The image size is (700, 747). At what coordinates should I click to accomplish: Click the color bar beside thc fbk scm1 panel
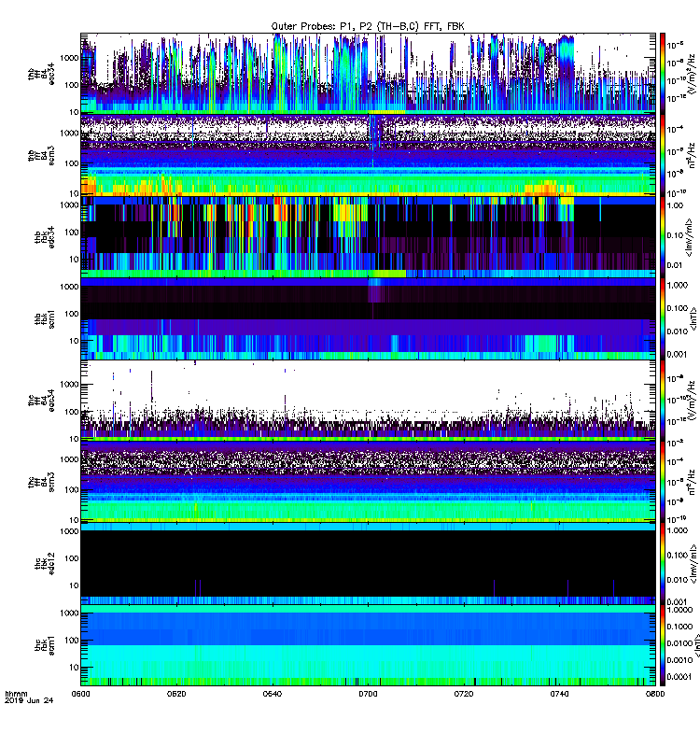pos(663,645)
